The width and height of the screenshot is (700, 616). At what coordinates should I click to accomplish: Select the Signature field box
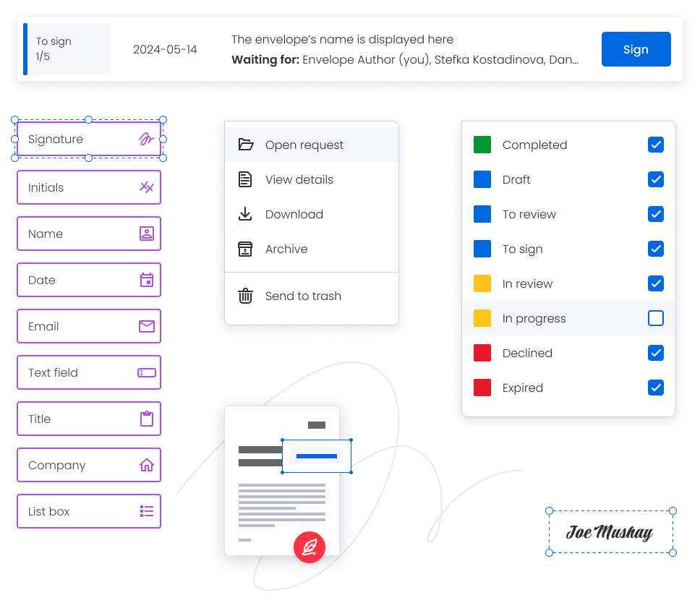point(89,140)
